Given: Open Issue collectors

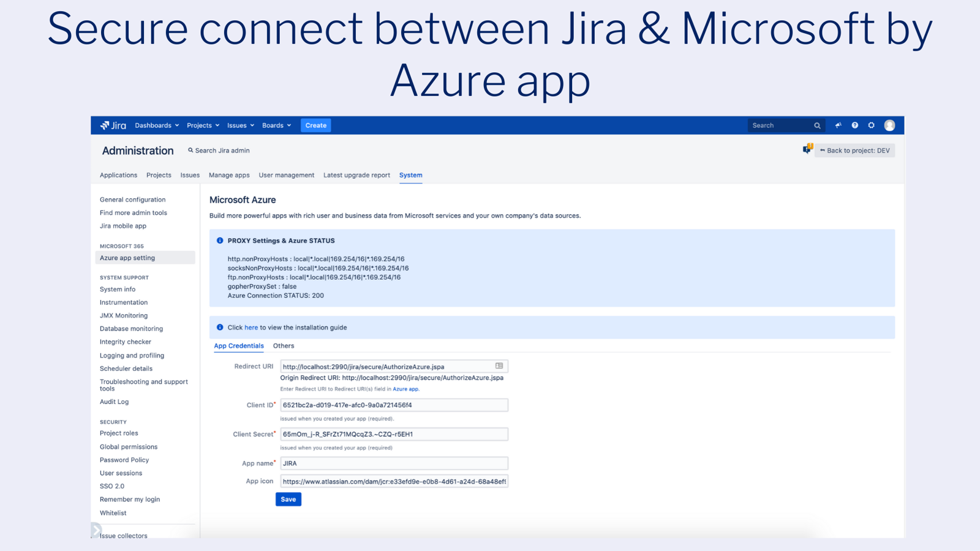Looking at the screenshot, I should click(x=124, y=536).
